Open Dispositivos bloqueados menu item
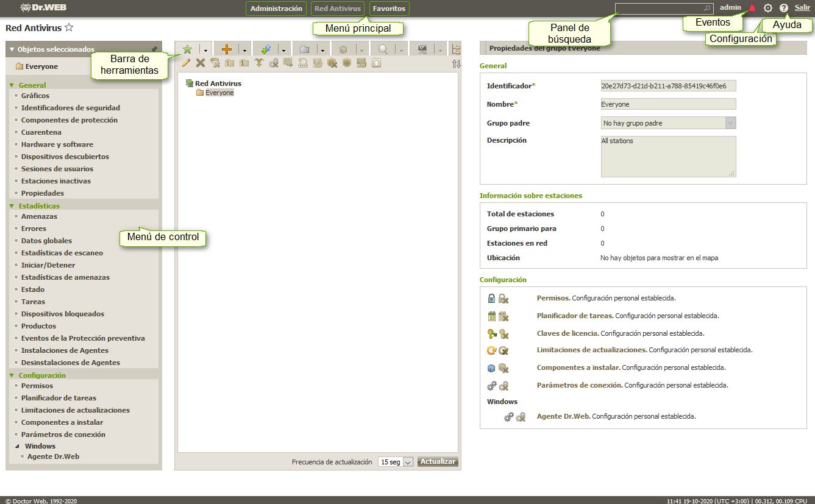This screenshot has width=815, height=504. (x=63, y=314)
